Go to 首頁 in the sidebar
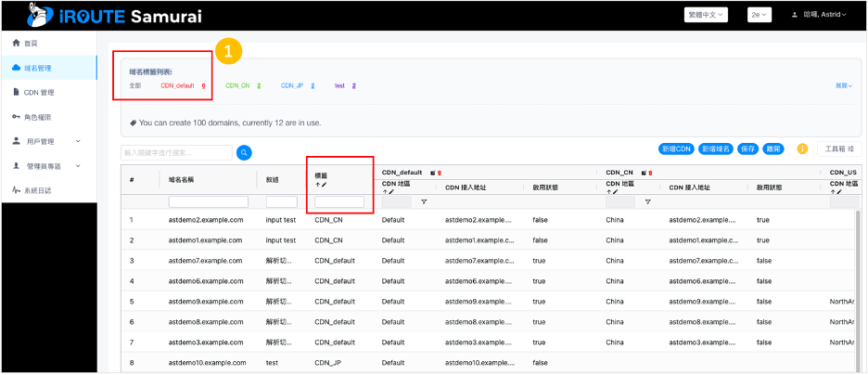This screenshot has width=868, height=375. click(32, 44)
